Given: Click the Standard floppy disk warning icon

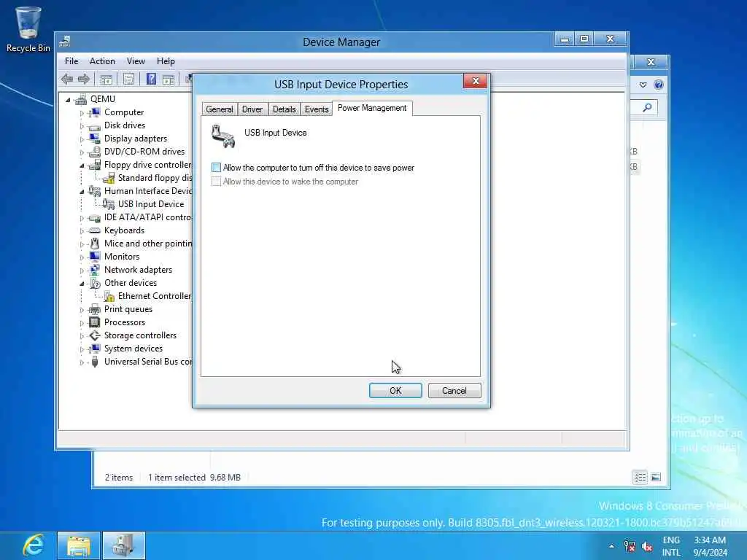Looking at the screenshot, I should tap(109, 178).
